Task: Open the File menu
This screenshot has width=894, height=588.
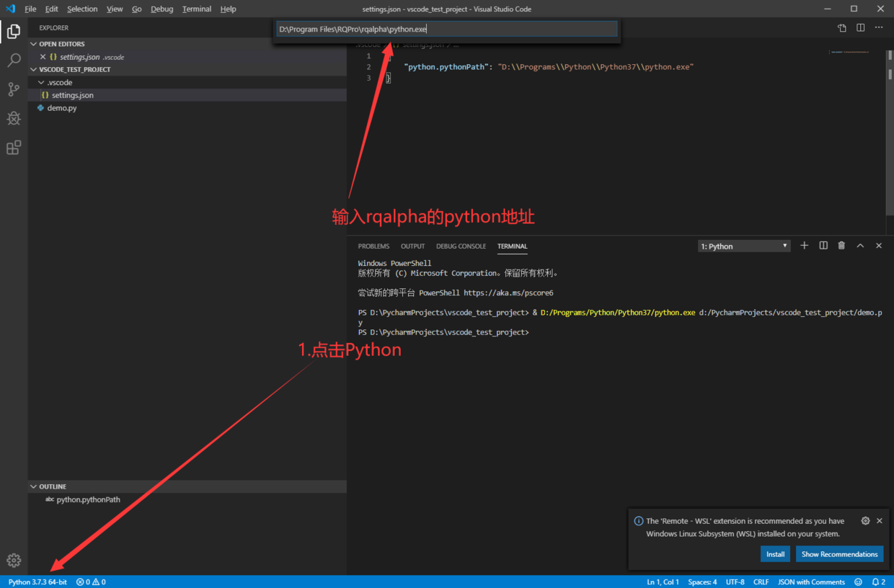Action: point(30,9)
